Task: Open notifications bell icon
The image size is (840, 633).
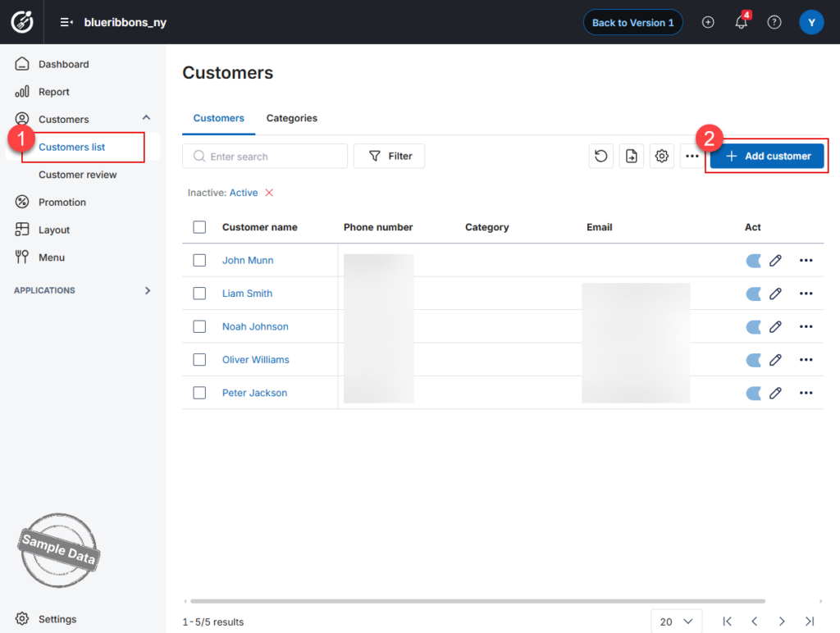Action: pyautogui.click(x=742, y=22)
